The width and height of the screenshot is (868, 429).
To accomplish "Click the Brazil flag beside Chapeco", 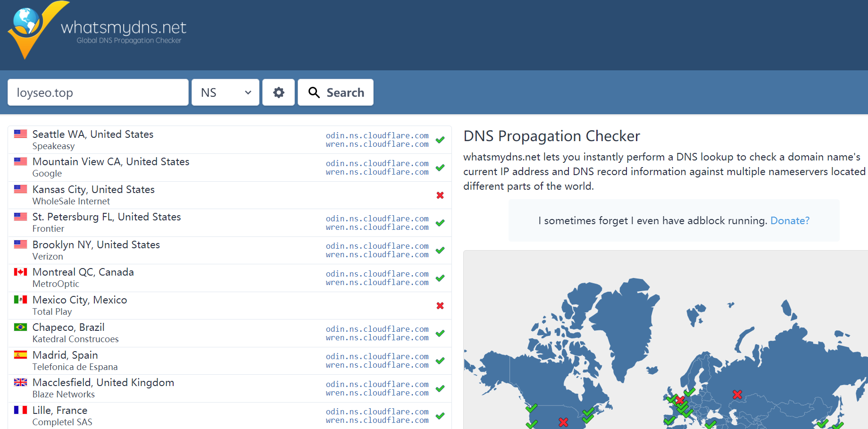I will [20, 327].
